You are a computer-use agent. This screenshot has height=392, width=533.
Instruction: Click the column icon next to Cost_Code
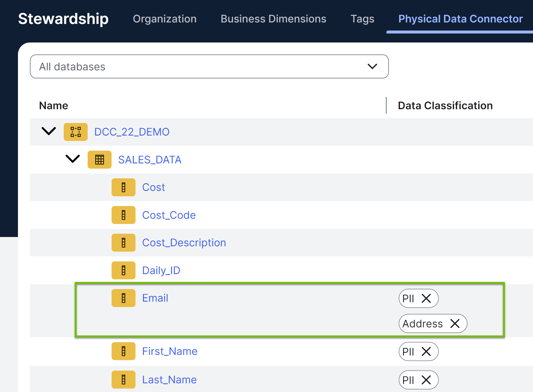click(x=123, y=215)
